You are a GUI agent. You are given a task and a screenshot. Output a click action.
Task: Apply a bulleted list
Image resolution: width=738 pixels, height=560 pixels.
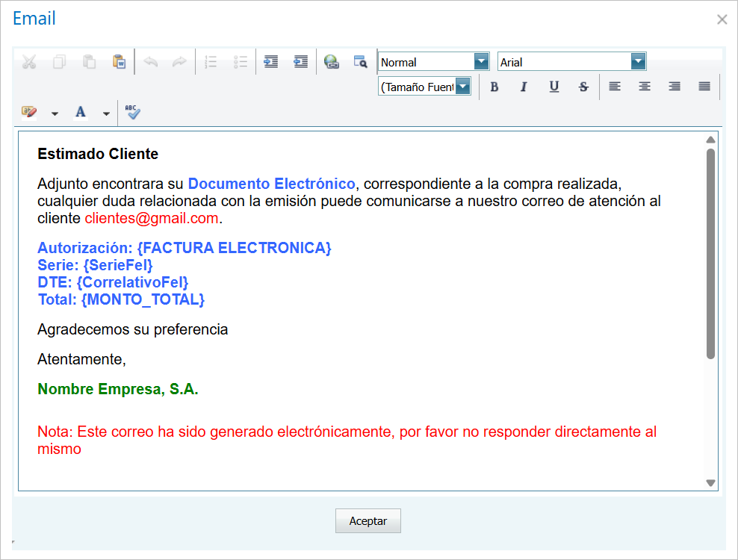click(241, 61)
